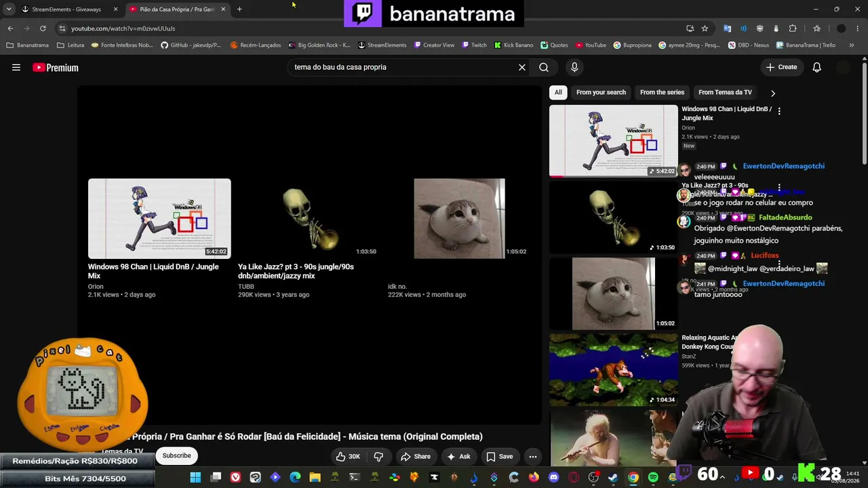
Task: Select the From Temas da TV chip
Action: (725, 92)
